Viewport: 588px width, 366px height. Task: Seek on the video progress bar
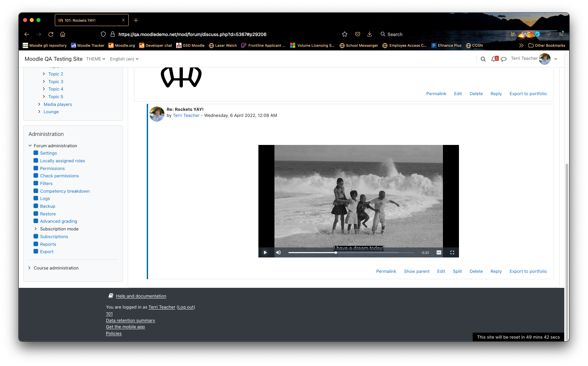pyautogui.click(x=351, y=252)
